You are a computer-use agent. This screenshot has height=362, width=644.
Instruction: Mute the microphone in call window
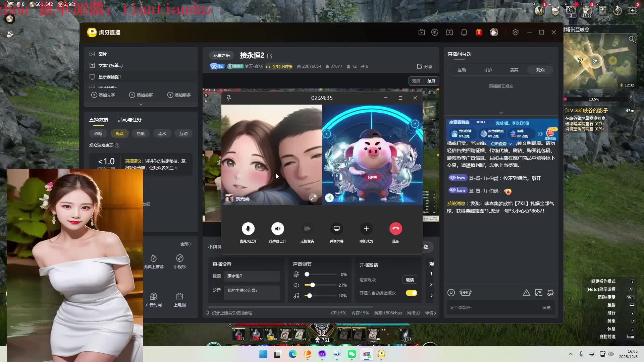(x=248, y=229)
